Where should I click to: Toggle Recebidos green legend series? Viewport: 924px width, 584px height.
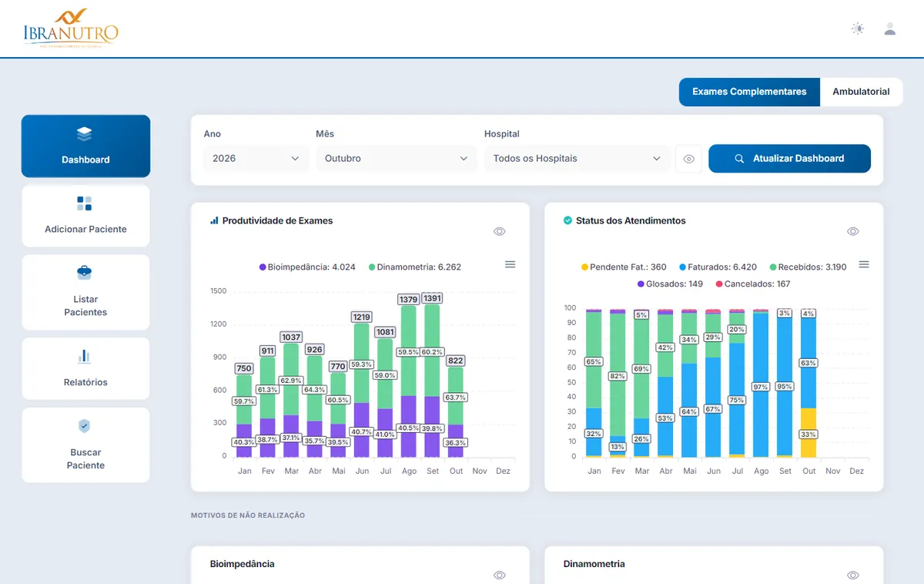[808, 267]
